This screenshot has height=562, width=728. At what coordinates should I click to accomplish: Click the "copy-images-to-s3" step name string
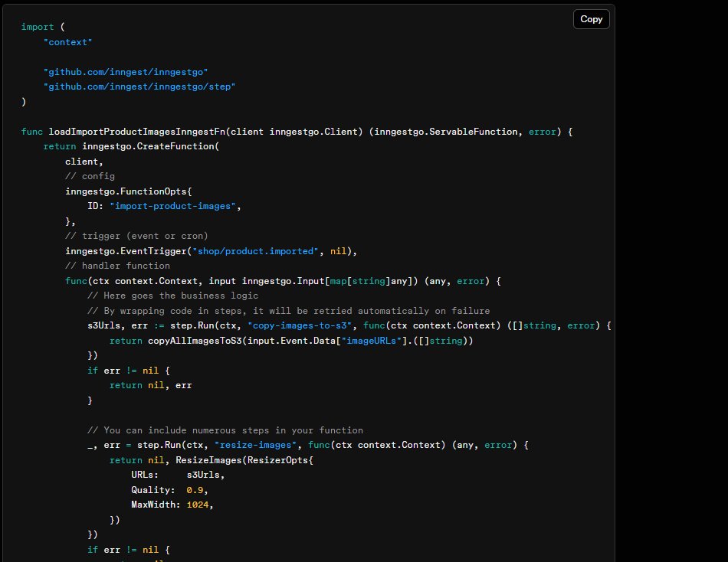click(x=300, y=325)
